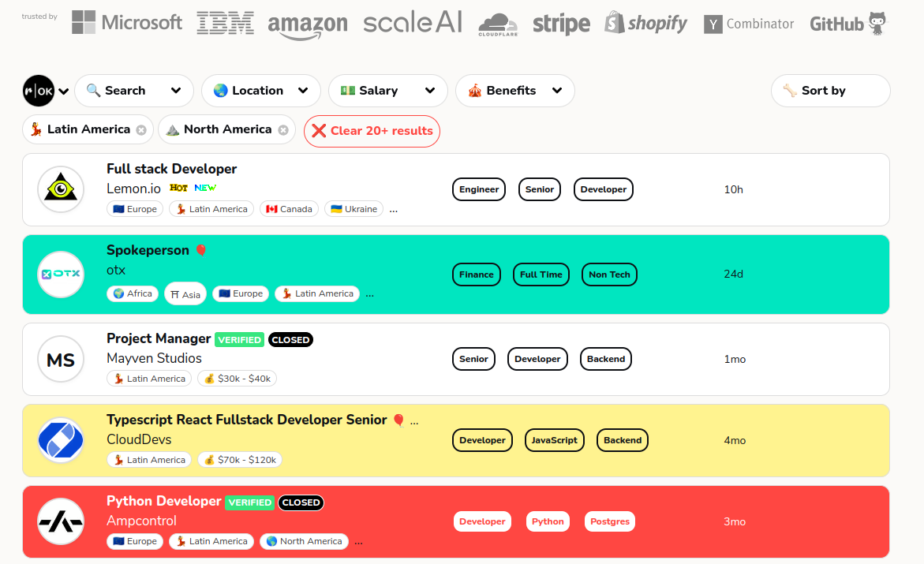Open Typescript React Fullstack Developer Senior listing
The height and width of the screenshot is (564, 924).
[x=246, y=420]
